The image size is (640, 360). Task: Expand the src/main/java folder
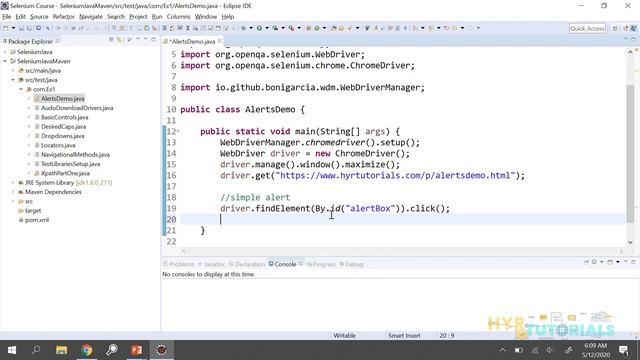(13, 71)
